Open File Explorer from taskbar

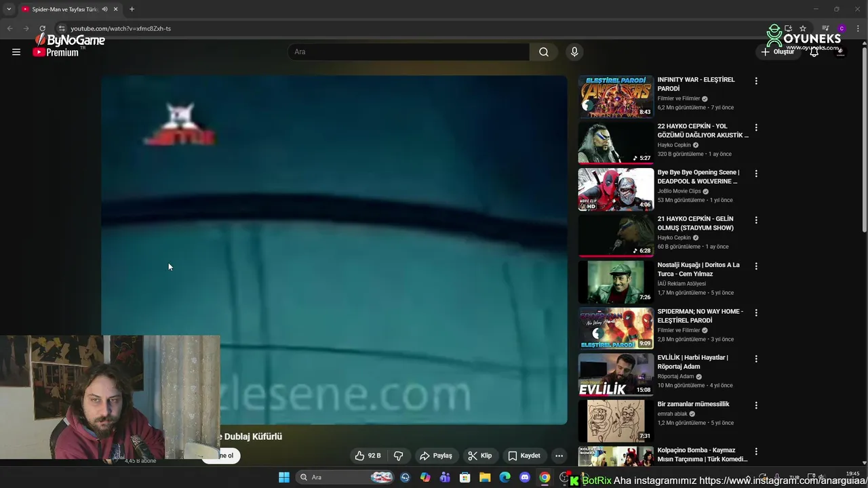[485, 477]
